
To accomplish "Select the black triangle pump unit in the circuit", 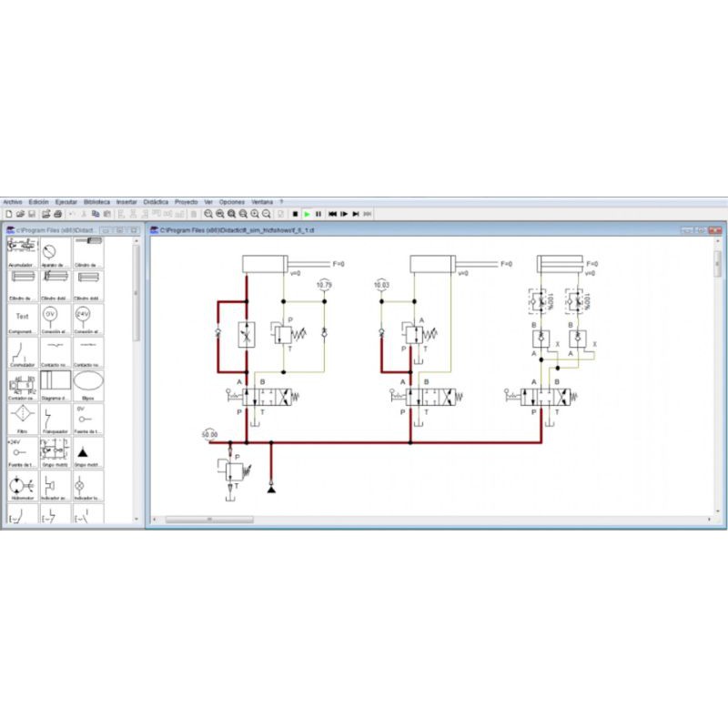I will [x=271, y=488].
